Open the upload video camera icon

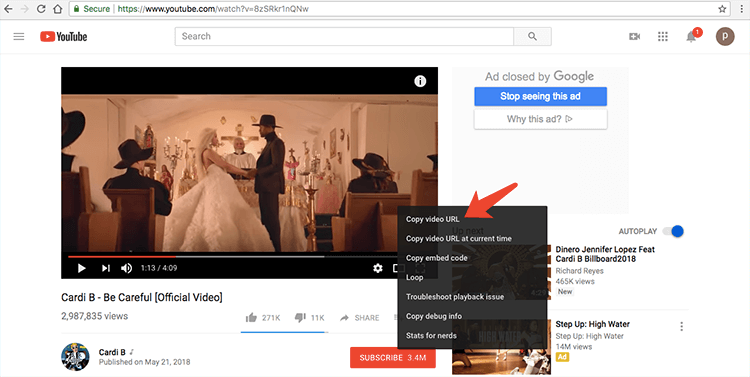(x=634, y=36)
